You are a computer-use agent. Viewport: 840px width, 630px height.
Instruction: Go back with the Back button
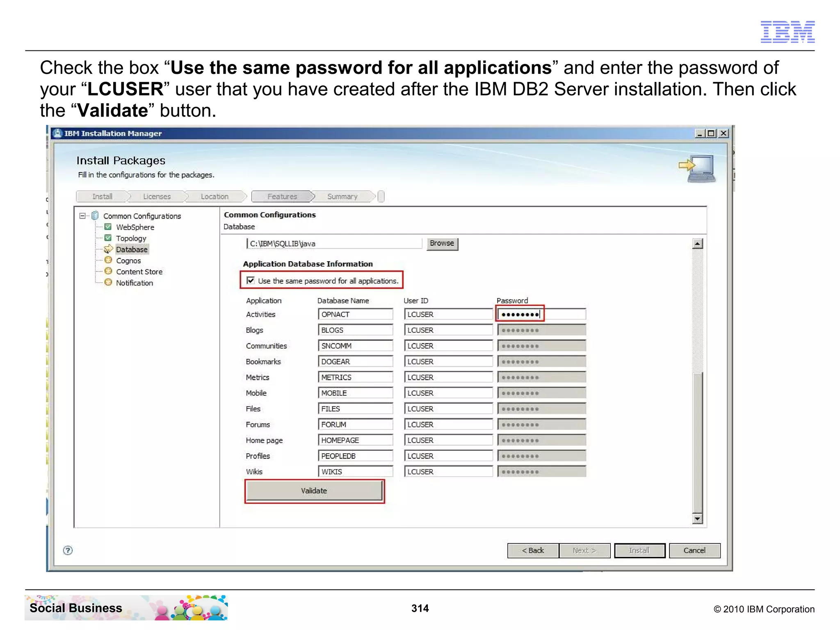click(533, 550)
